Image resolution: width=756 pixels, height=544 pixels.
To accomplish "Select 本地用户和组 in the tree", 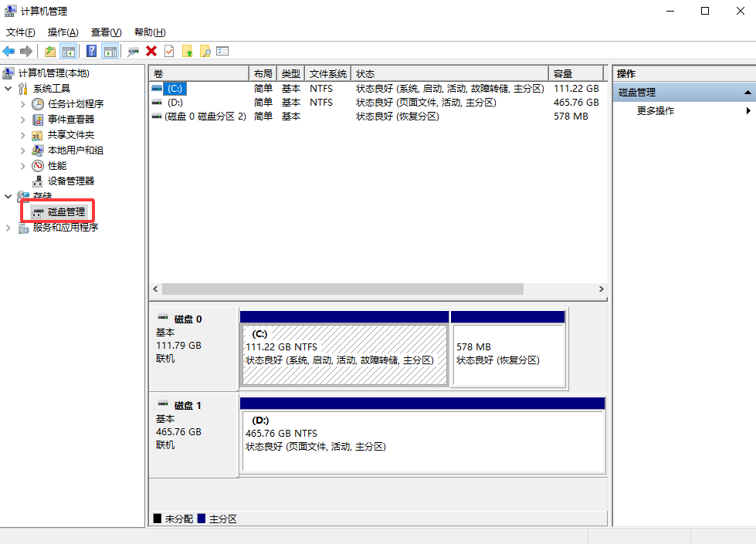I will (x=75, y=150).
